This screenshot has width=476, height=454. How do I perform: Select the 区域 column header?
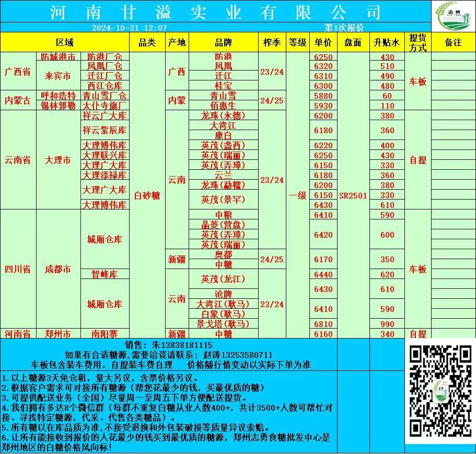pos(65,43)
